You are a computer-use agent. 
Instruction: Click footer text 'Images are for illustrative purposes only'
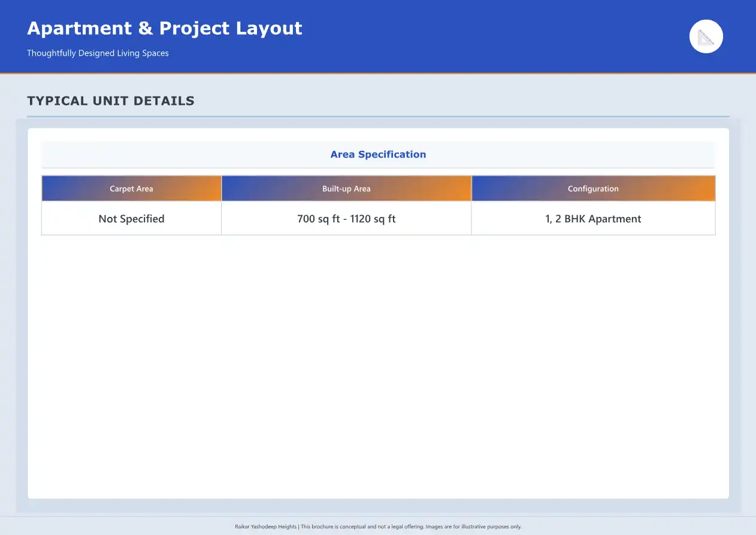coord(473,527)
